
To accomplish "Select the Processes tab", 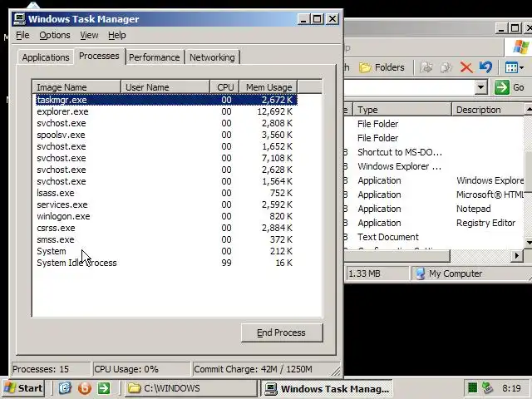I will tap(99, 56).
